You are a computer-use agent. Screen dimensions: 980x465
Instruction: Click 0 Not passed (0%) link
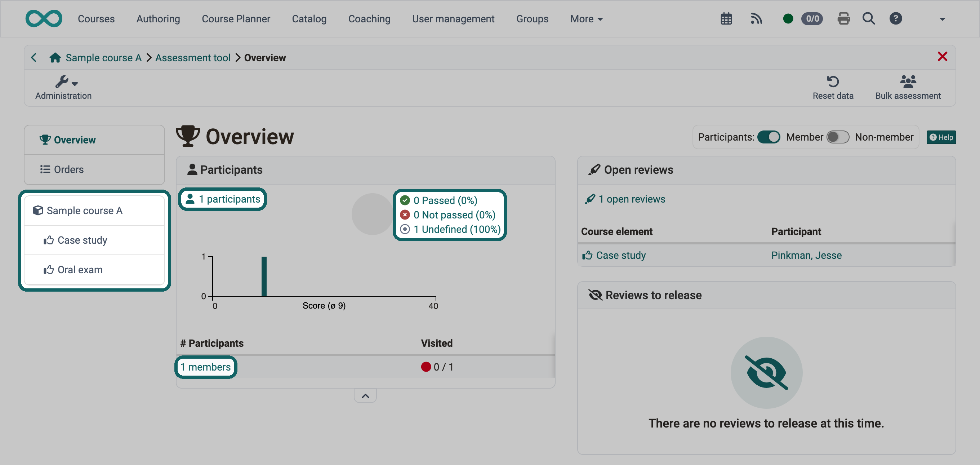[454, 214]
